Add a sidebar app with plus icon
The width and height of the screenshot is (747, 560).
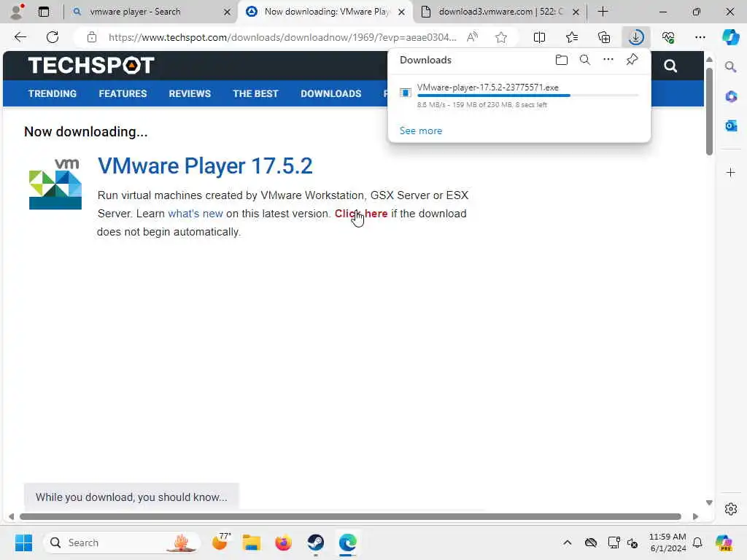pos(731,172)
